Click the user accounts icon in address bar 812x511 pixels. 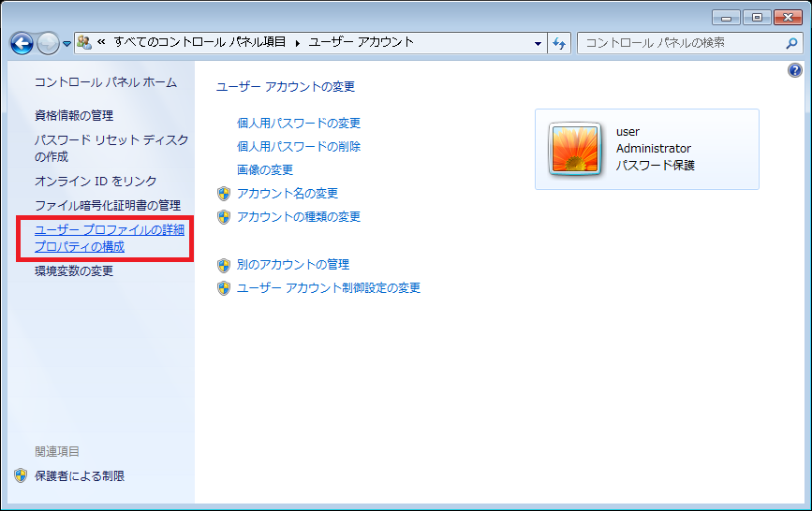(84, 43)
